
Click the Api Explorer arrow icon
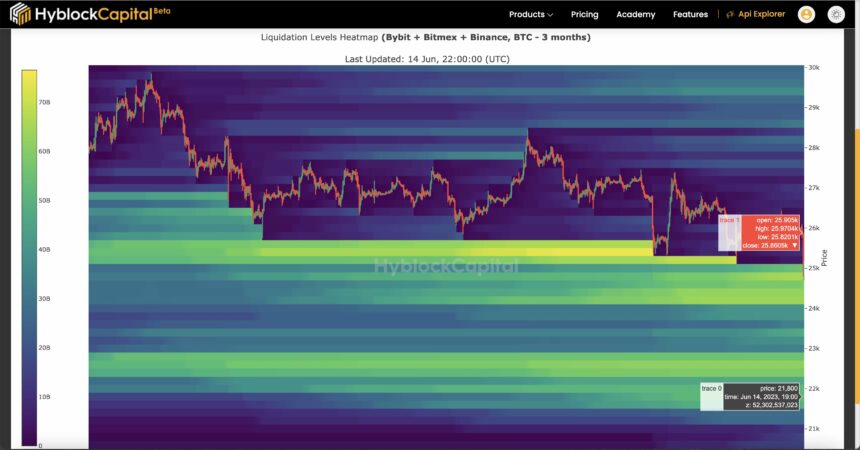click(x=730, y=14)
